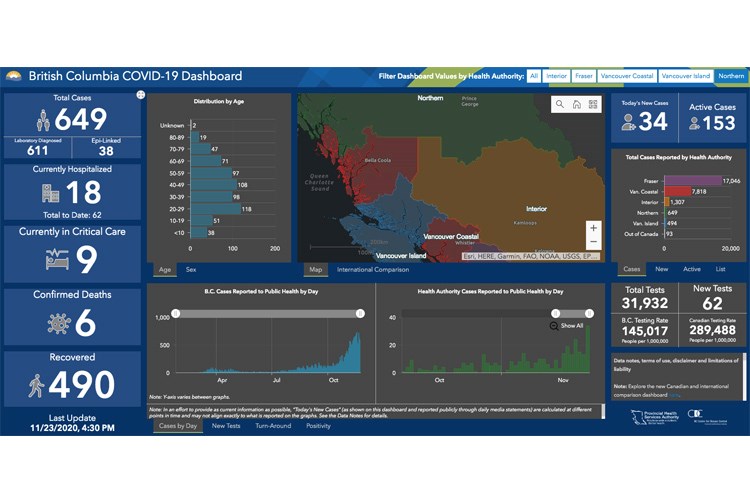Screen dimensions: 750x504
Task: Switch to the Sex distribution tab
Action: click(x=191, y=270)
